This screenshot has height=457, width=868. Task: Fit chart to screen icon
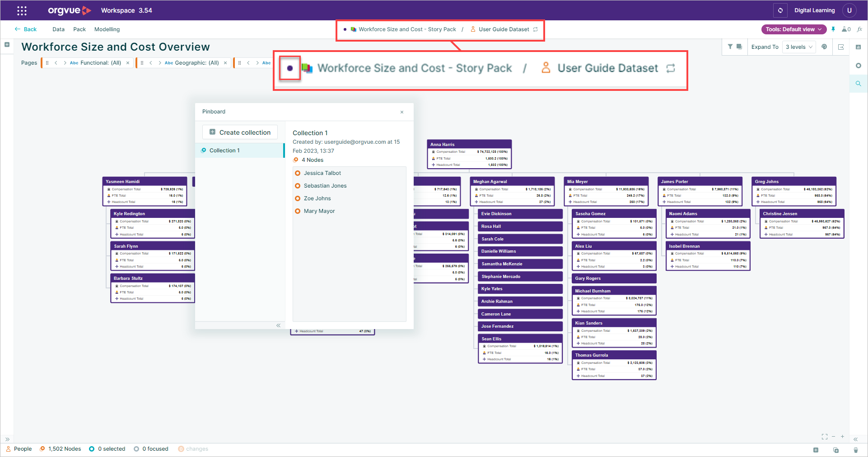tap(825, 437)
